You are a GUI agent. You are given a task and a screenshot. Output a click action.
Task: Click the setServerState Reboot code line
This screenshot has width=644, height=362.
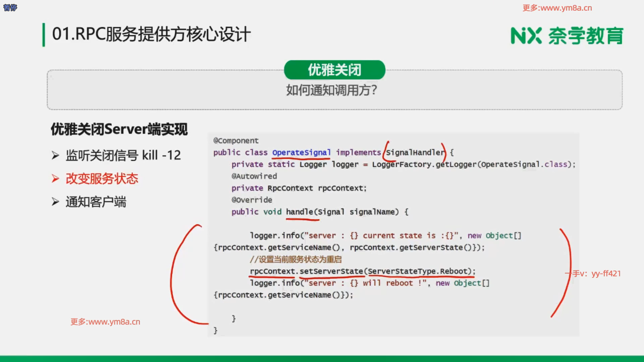pos(362,271)
